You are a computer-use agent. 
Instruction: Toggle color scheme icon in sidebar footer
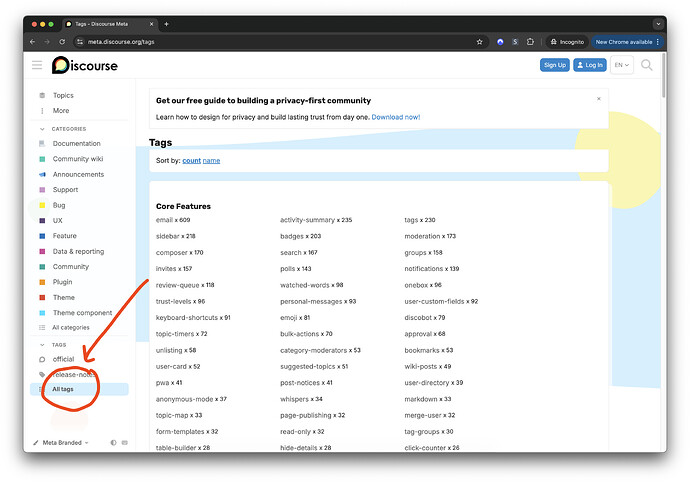point(114,443)
